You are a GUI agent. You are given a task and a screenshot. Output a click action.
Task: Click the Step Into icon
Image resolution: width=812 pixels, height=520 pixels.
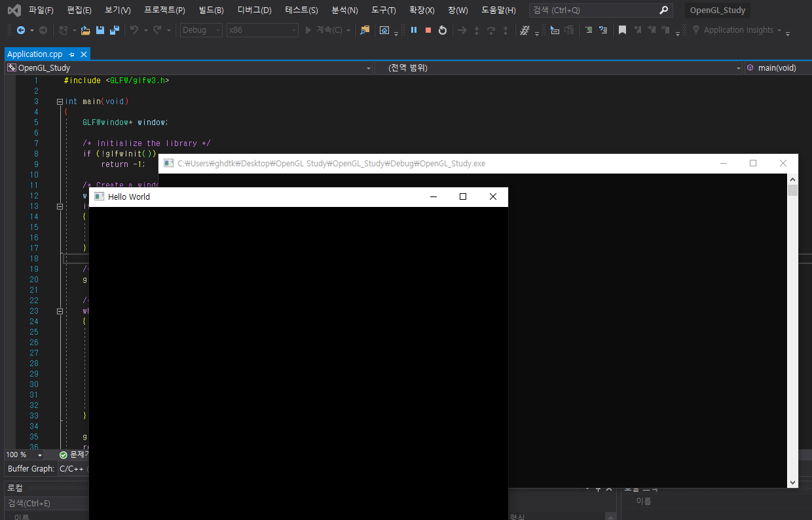click(476, 30)
